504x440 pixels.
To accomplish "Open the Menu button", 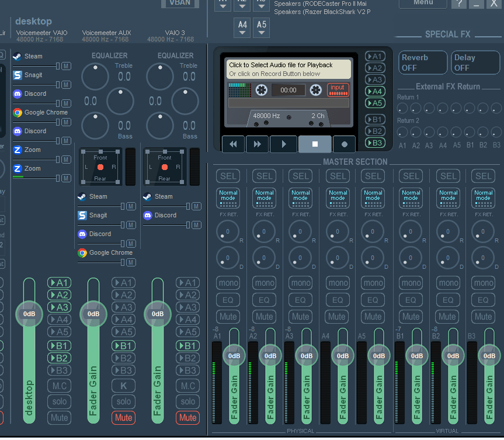I will (423, 4).
